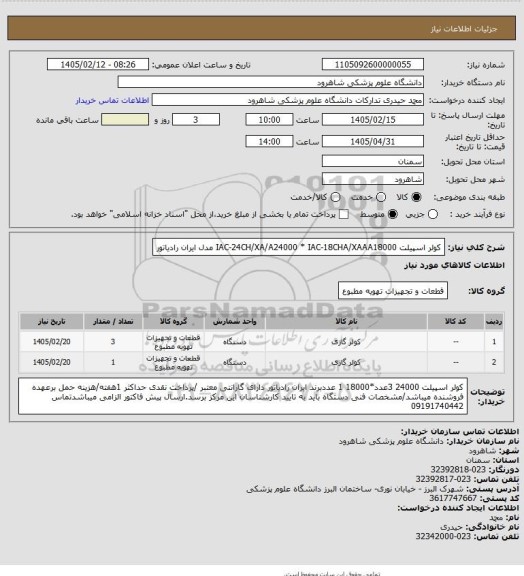Click the price validity date 1405/04/31
The height and width of the screenshot is (576, 524).
(x=373, y=141)
